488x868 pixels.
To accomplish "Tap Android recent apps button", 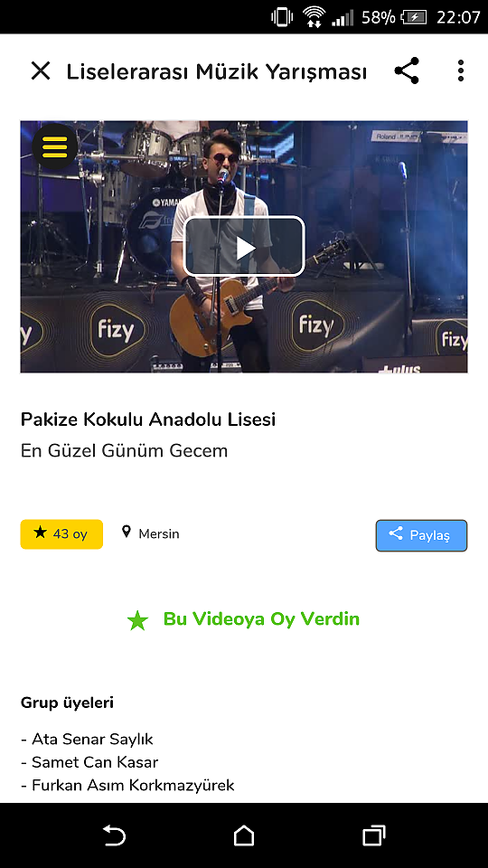I will click(374, 835).
